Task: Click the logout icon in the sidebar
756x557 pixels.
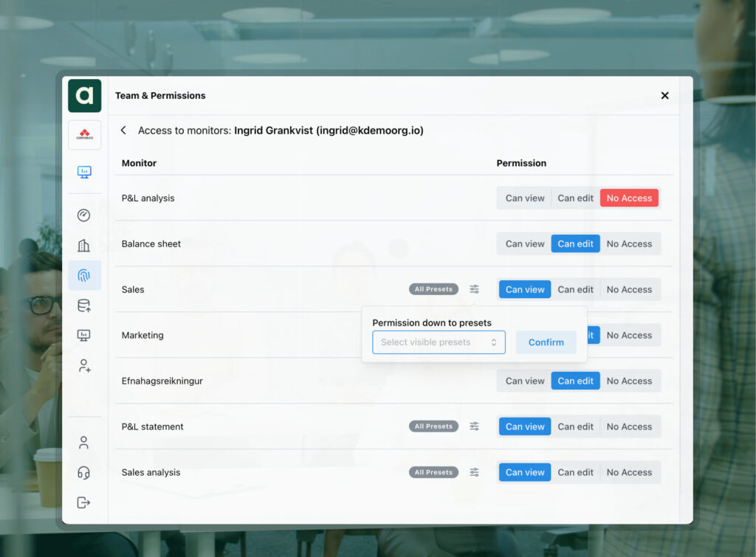Action: (84, 502)
